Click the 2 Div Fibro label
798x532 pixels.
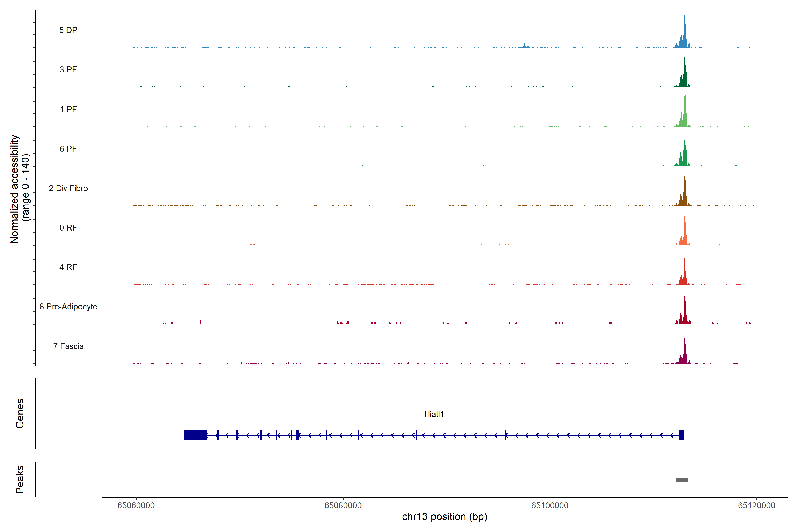click(68, 188)
